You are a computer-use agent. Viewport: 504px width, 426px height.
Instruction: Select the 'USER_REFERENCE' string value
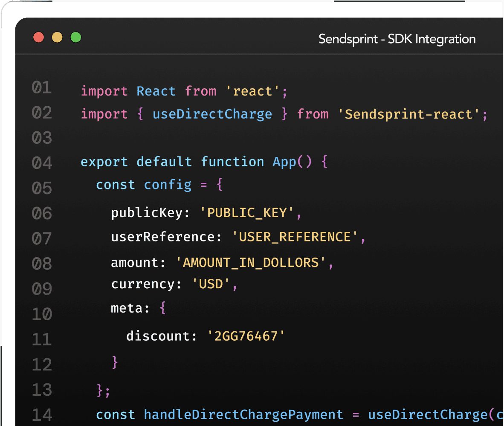295,237
